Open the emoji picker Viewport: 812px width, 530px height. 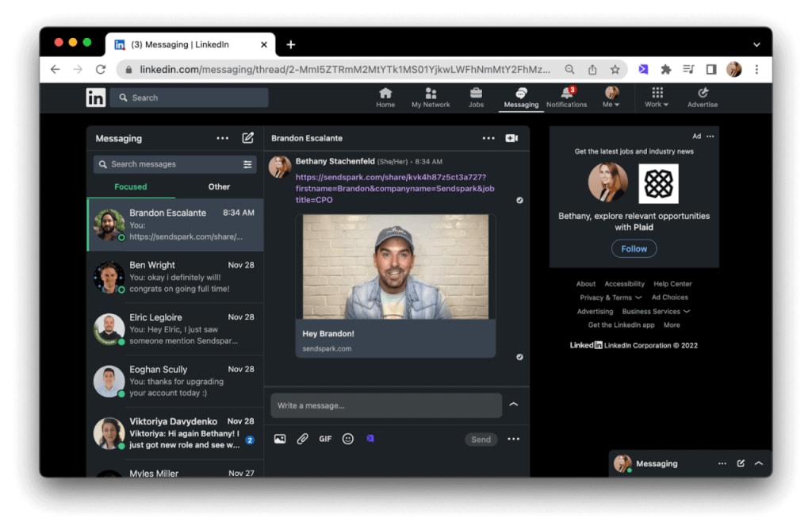coord(348,440)
